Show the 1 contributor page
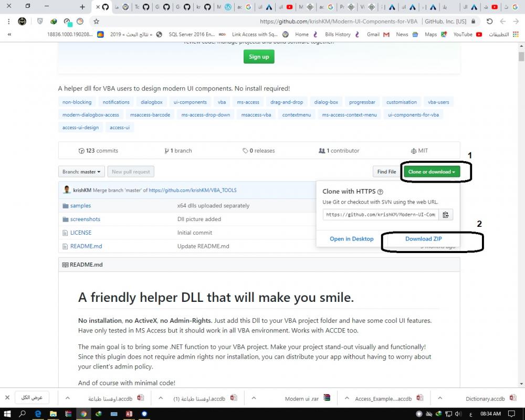This screenshot has width=525, height=420. tap(339, 151)
